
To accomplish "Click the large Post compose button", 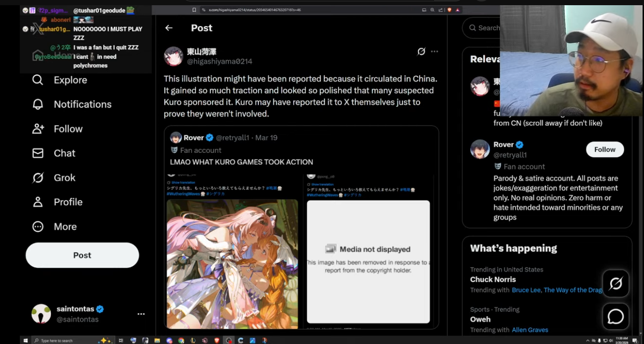I will click(82, 255).
